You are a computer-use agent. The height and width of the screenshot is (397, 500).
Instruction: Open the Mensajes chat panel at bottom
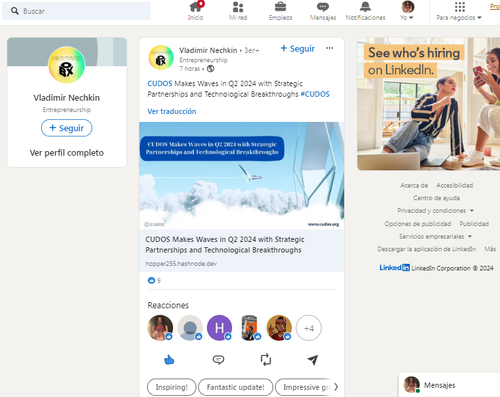coord(449,385)
